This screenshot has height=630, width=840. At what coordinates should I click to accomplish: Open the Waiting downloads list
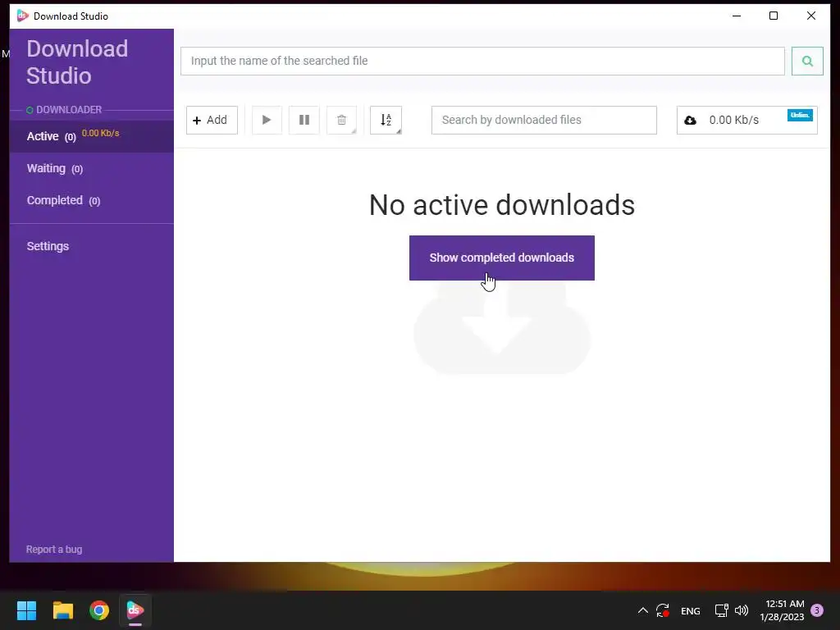point(92,168)
